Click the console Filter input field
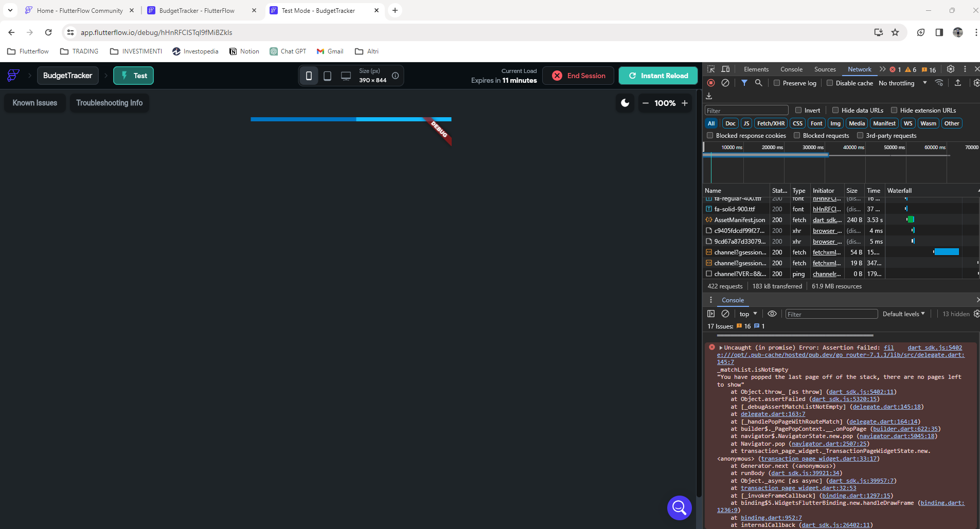 tap(831, 314)
